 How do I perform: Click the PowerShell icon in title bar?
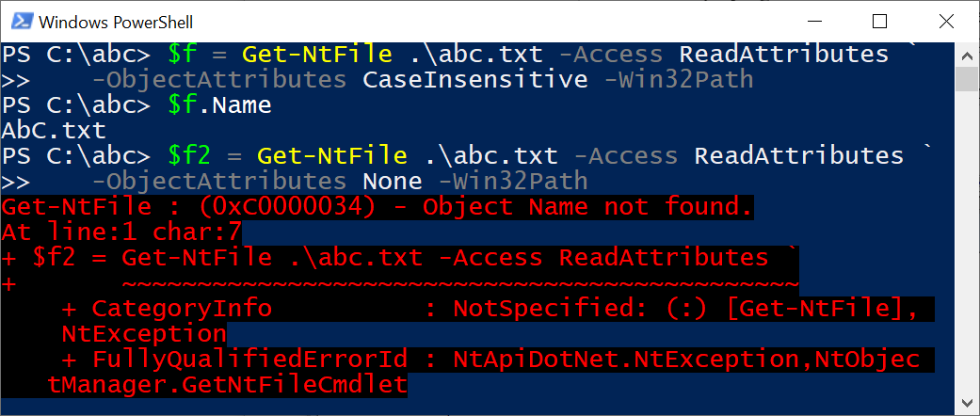[x=23, y=22]
